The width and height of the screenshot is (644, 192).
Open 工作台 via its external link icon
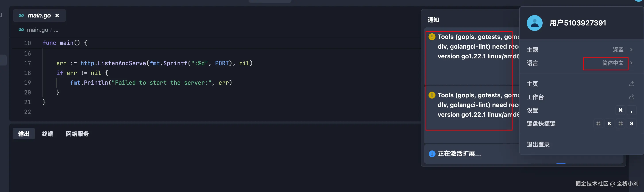point(631,97)
